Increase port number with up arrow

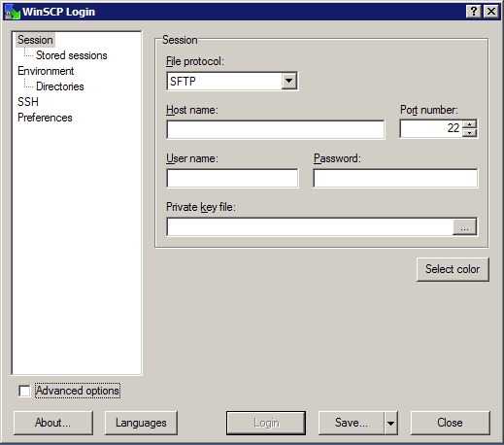point(469,124)
